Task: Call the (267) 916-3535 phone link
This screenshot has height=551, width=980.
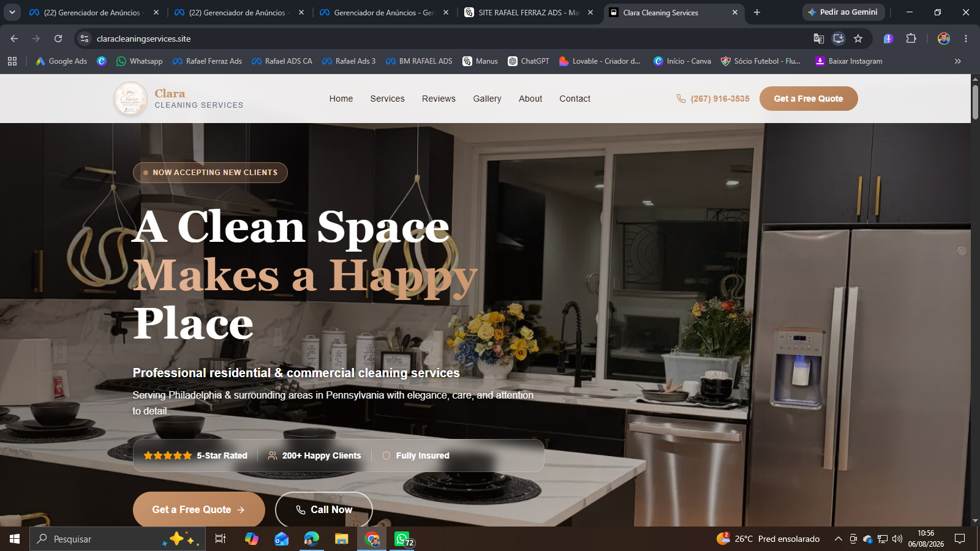Action: click(x=713, y=99)
